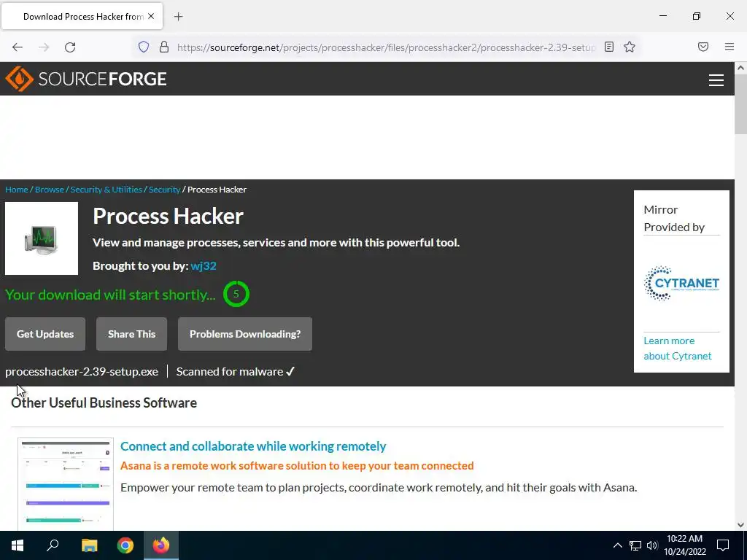Toggle reader view icon in address bar
This screenshot has width=747, height=560.
tap(609, 47)
